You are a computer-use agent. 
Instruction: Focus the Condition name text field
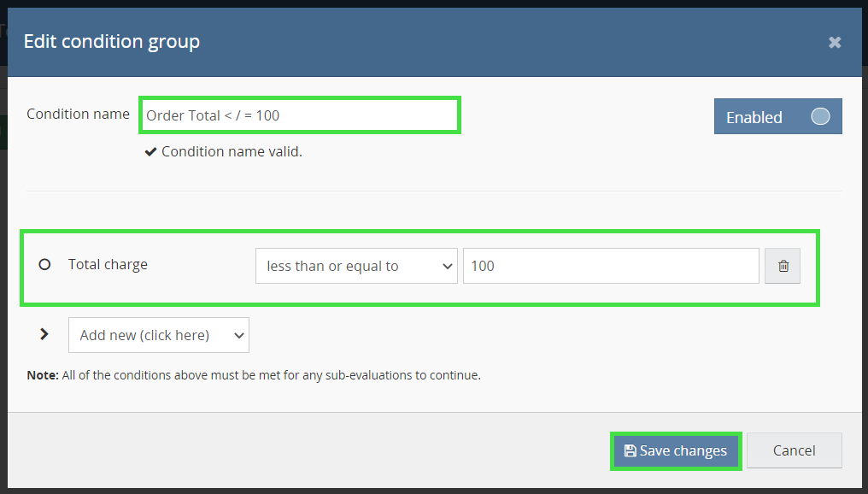(x=299, y=115)
